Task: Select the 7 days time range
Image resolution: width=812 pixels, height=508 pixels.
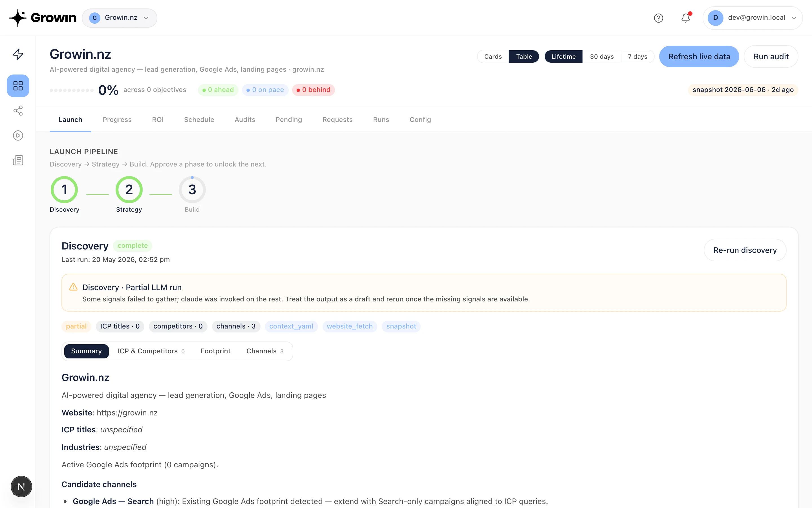Action: click(637, 56)
